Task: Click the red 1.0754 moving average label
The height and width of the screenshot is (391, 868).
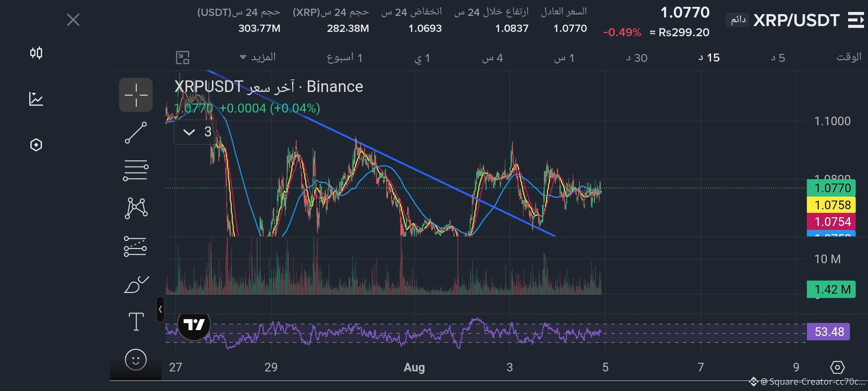Action: point(831,222)
